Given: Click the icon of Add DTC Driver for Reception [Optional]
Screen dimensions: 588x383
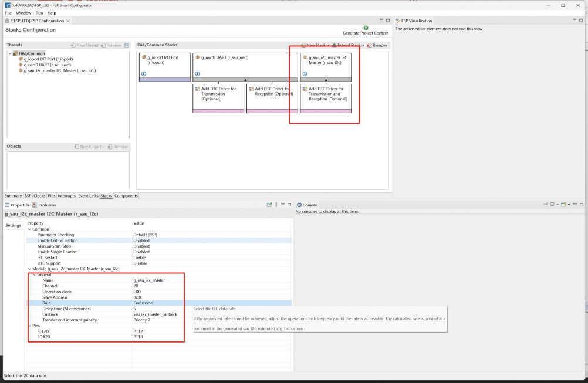Looking at the screenshot, I should (251, 89).
